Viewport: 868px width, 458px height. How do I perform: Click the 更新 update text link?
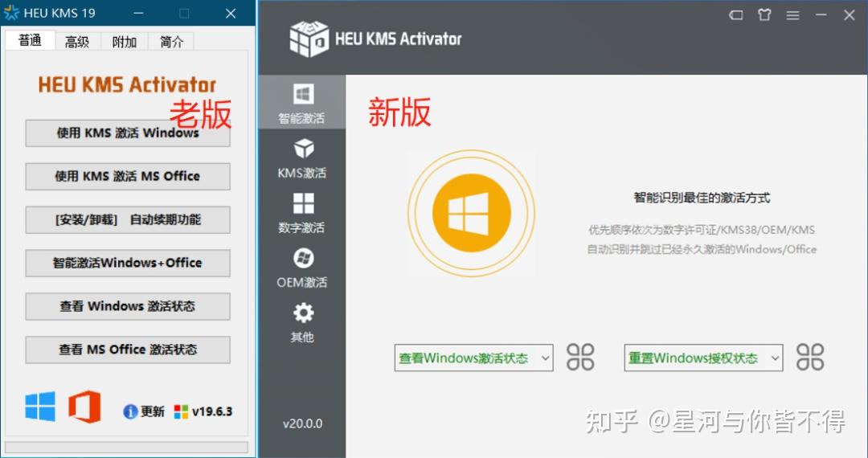point(152,411)
